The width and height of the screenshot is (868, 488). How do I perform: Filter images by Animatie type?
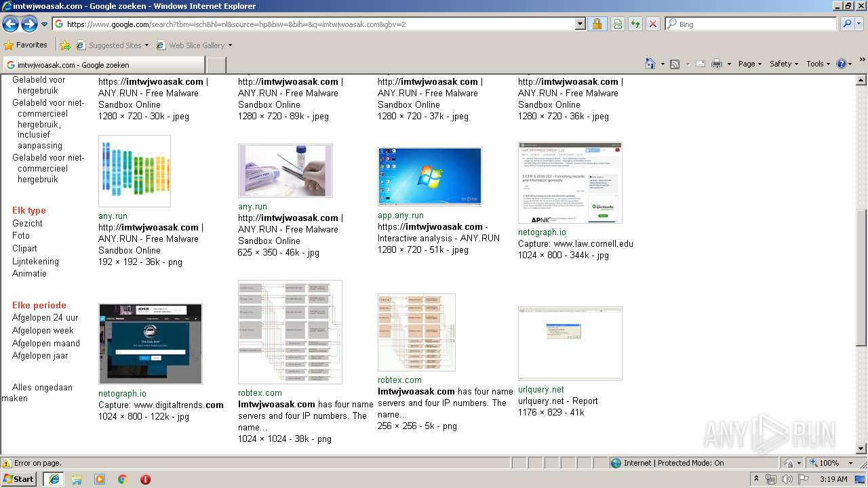[29, 273]
